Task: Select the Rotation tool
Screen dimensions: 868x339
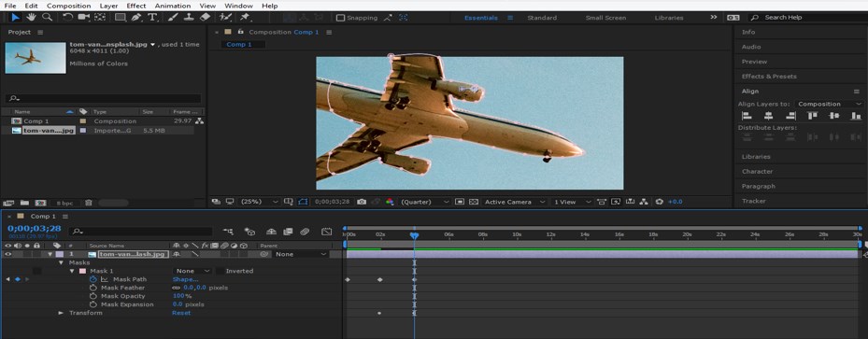Action: 67,17
